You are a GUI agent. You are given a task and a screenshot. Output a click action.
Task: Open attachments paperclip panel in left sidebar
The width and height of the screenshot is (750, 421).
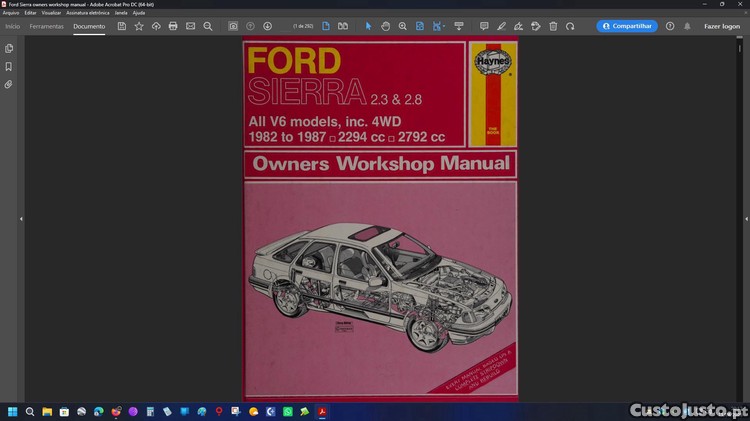[9, 84]
